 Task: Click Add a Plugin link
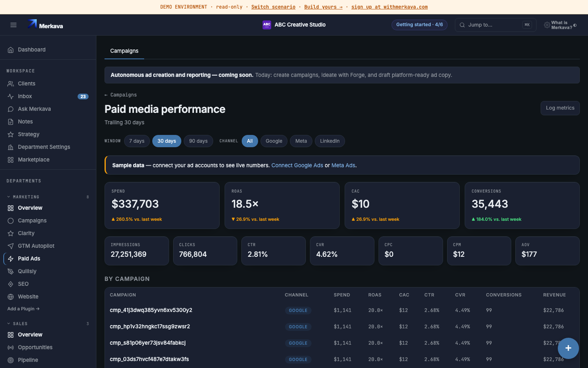(23, 309)
